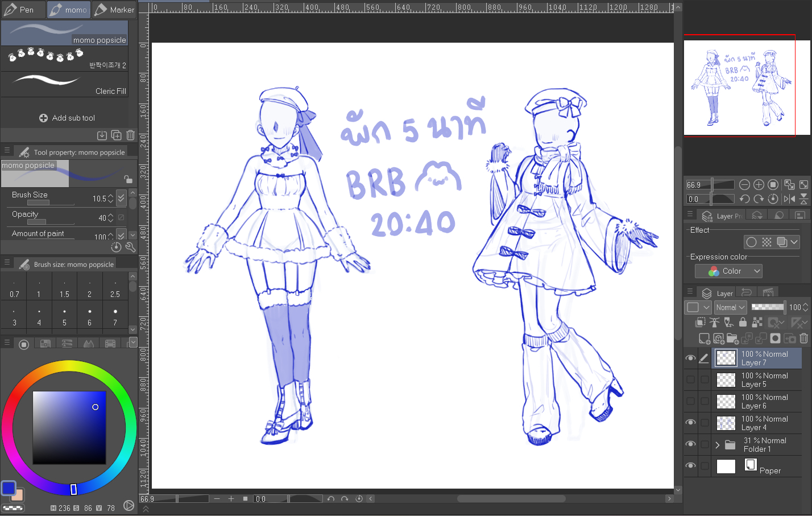Create a new layer folder
The image size is (812, 516).
point(732,339)
